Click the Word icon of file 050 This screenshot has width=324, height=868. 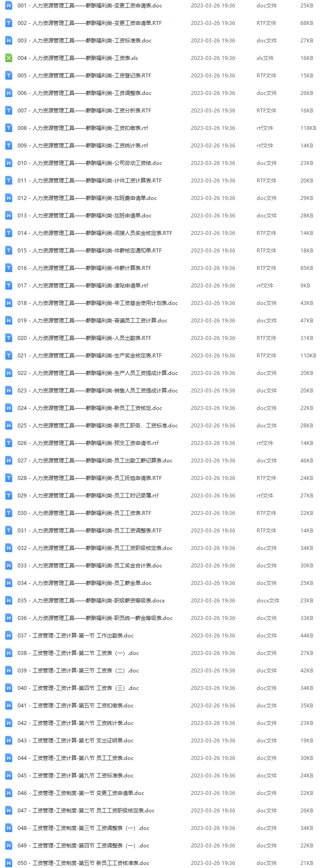[x=8, y=863]
